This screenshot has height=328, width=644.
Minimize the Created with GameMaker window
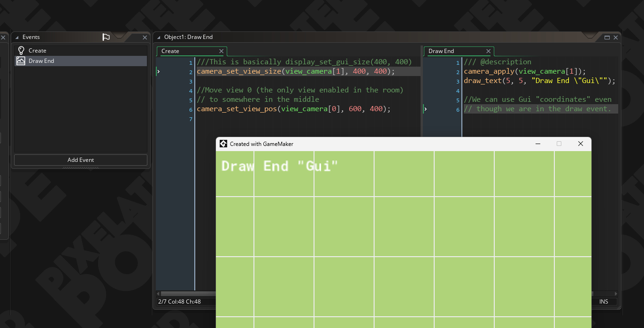coord(538,144)
